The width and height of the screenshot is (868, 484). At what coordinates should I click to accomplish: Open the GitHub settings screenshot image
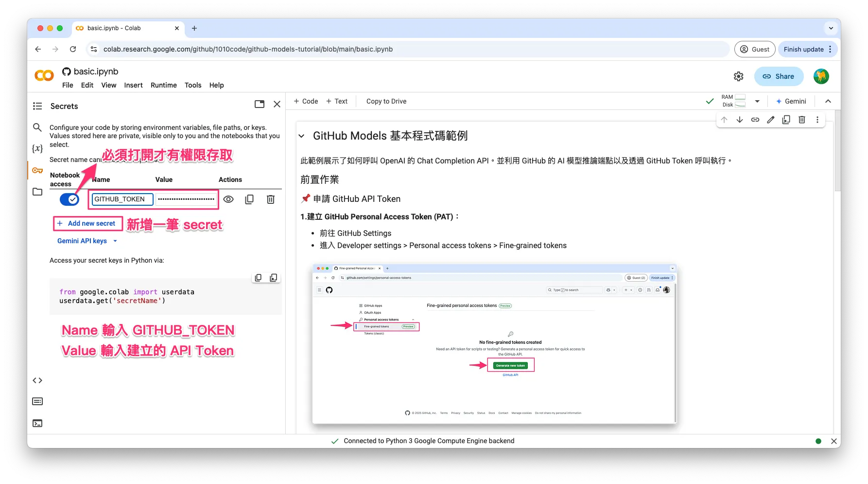click(x=494, y=343)
